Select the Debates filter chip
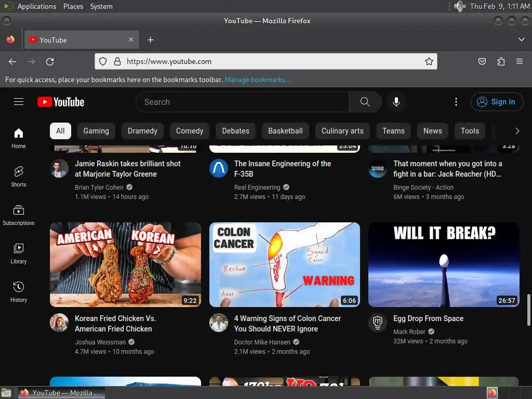Image resolution: width=532 pixels, height=399 pixels. click(235, 131)
